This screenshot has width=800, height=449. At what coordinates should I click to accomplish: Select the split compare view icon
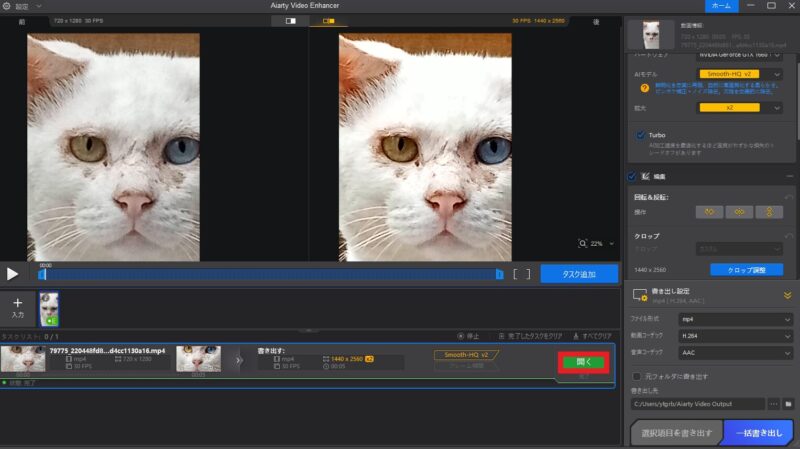(327, 20)
